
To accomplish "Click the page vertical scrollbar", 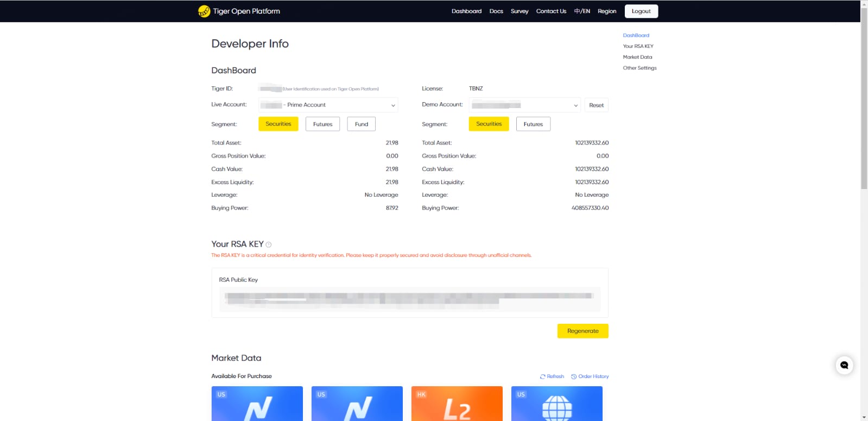I will click(864, 98).
